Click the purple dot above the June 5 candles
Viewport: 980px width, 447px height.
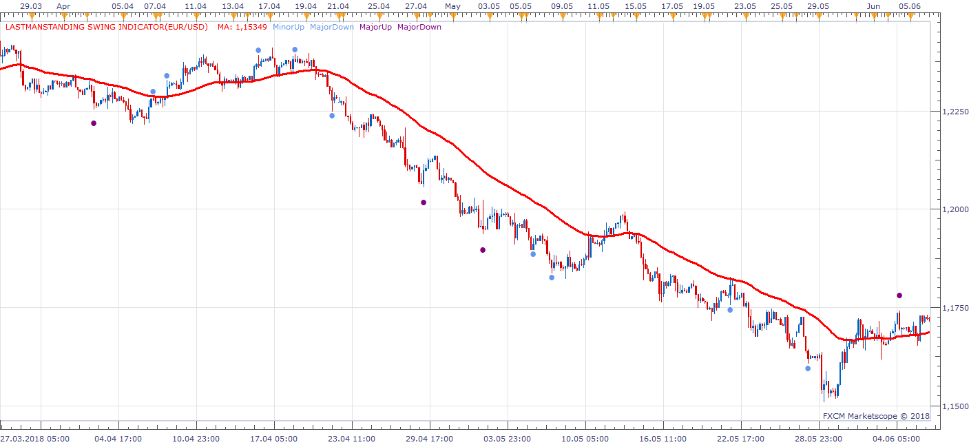pyautogui.click(x=899, y=295)
